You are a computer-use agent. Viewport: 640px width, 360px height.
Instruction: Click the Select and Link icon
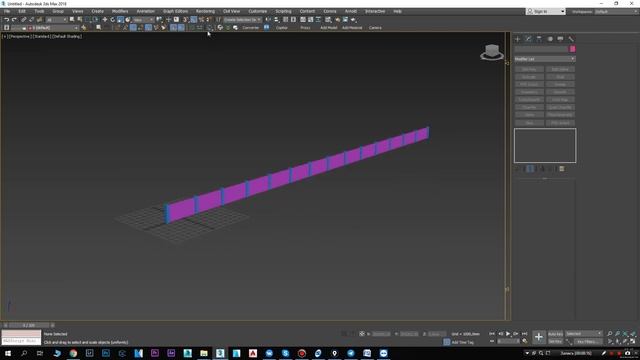(x=24, y=20)
